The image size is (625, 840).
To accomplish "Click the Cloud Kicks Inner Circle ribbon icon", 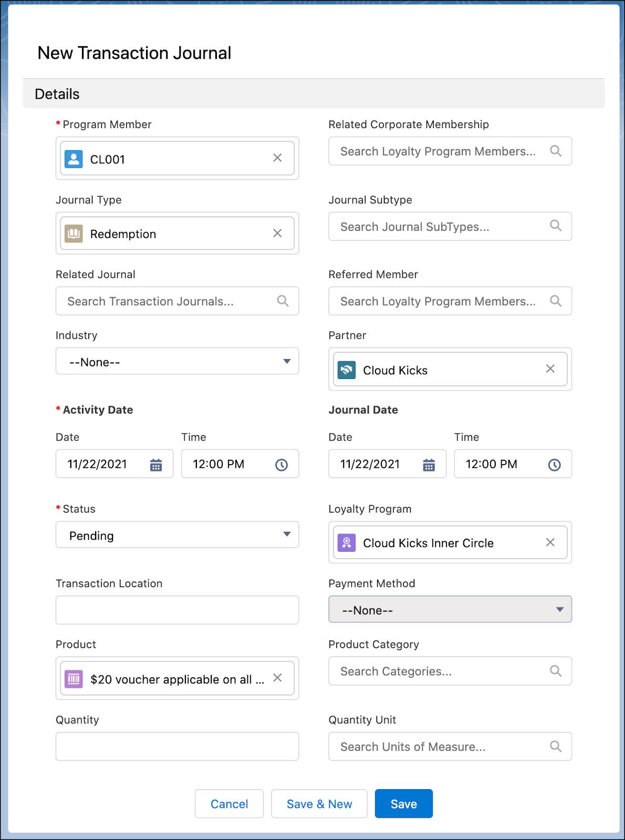I will coord(347,543).
